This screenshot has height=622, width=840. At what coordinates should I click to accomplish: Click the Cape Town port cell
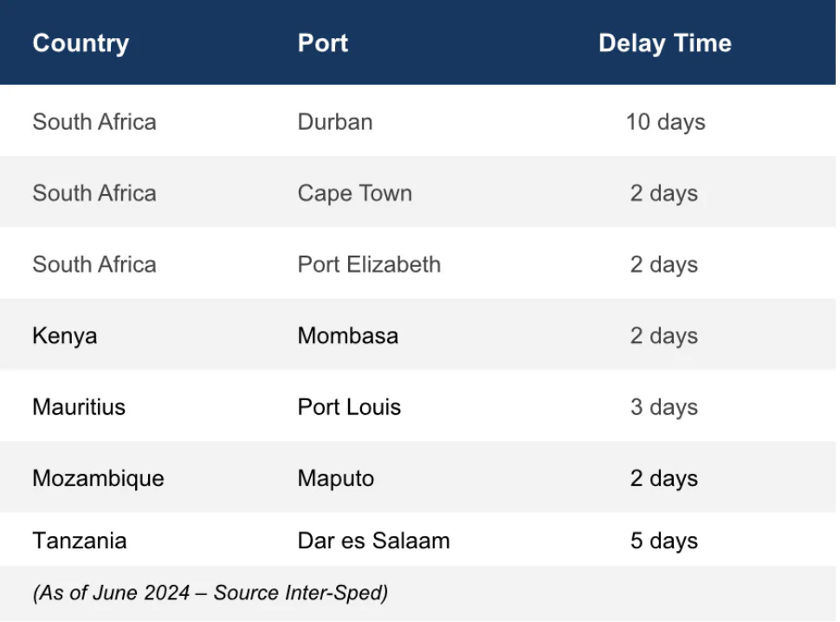[x=355, y=193]
